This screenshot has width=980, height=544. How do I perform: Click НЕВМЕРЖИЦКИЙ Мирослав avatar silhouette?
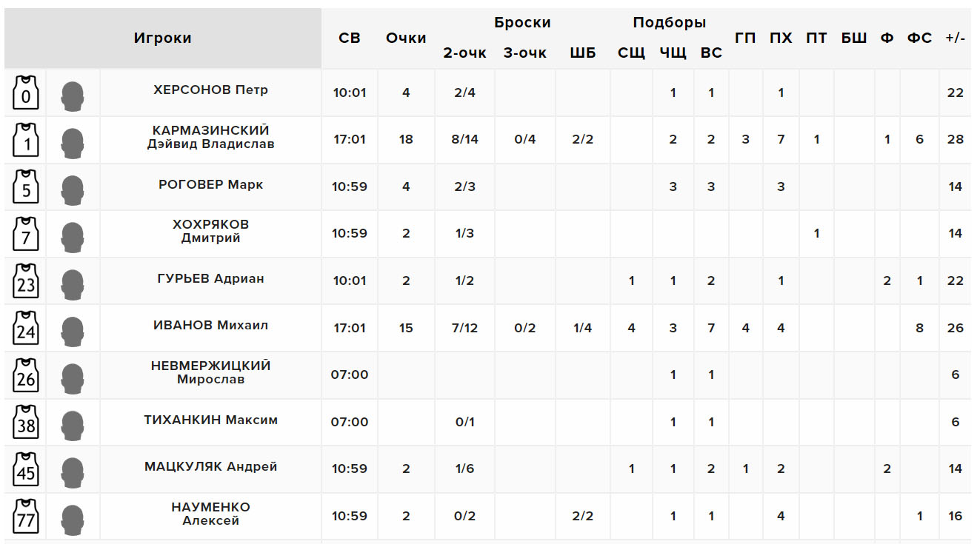tap(73, 375)
